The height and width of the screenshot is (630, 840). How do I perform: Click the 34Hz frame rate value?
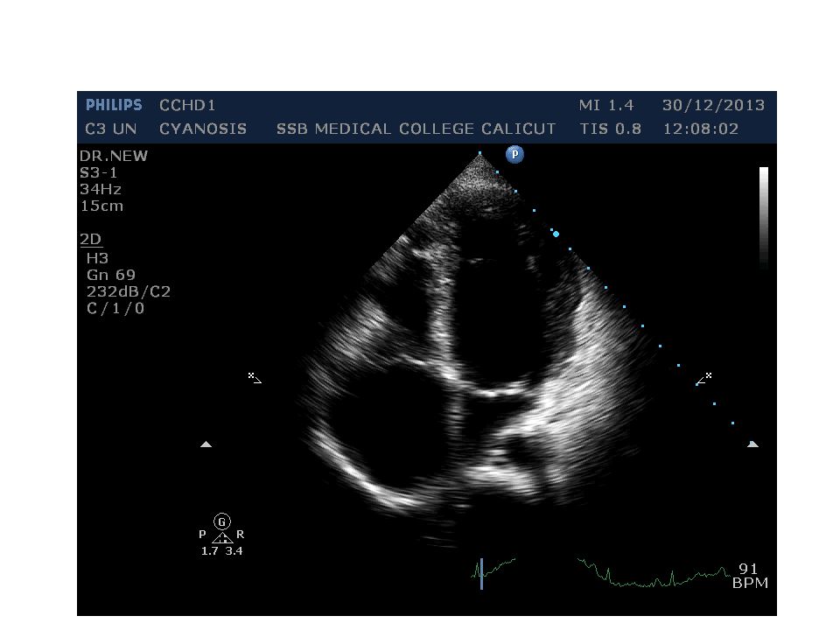(101, 189)
